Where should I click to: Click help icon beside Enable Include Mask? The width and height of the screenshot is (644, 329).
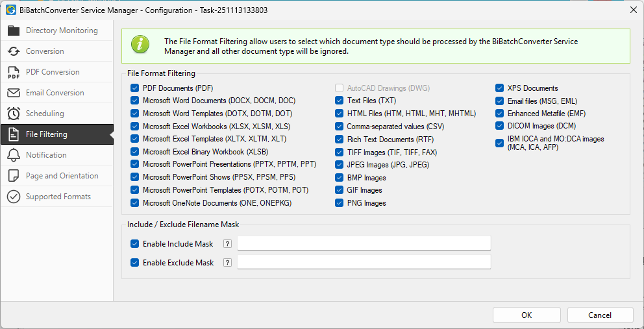227,244
